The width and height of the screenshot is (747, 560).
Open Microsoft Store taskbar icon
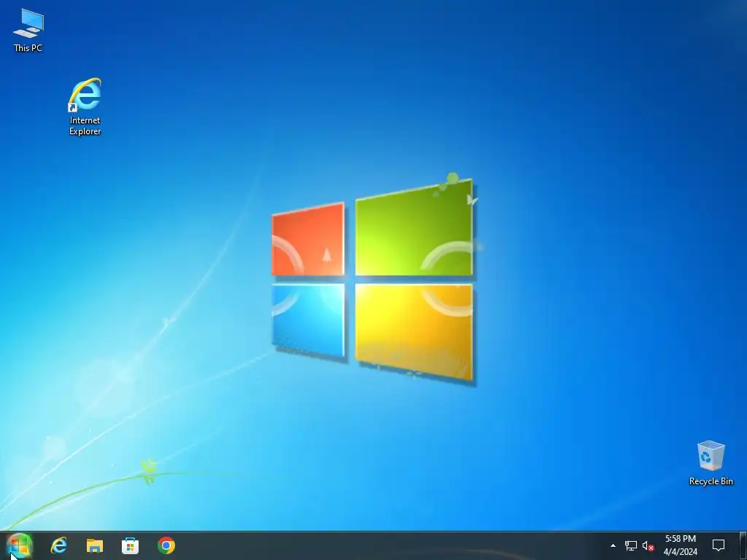[x=130, y=545]
